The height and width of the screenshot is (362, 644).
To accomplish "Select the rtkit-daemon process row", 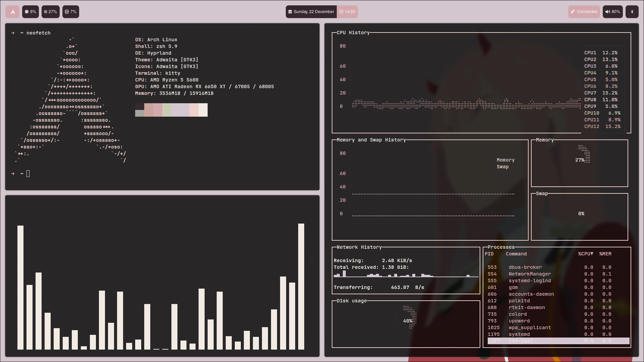I will point(558,308).
